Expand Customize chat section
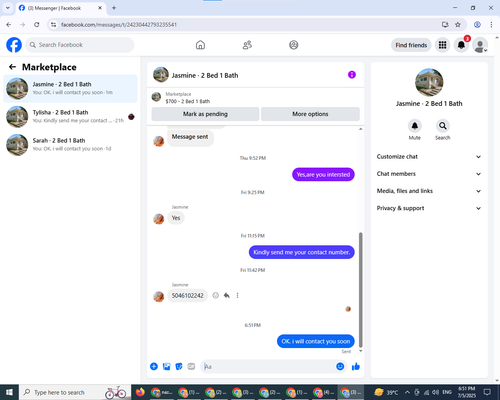Screen dimensions: 500x400 pyautogui.click(x=429, y=157)
